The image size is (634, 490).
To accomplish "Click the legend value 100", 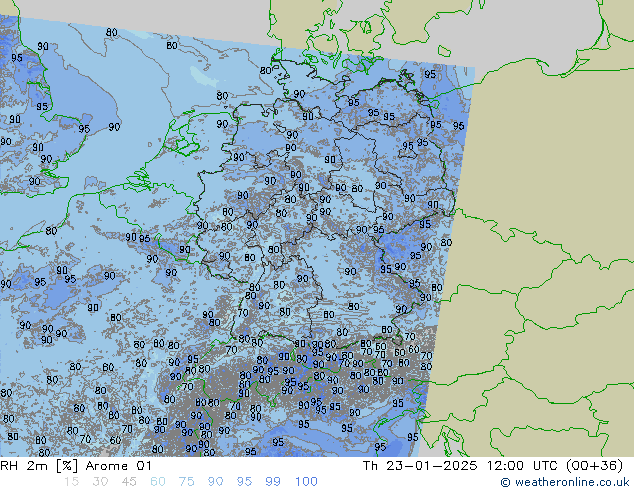I will click(306, 482).
